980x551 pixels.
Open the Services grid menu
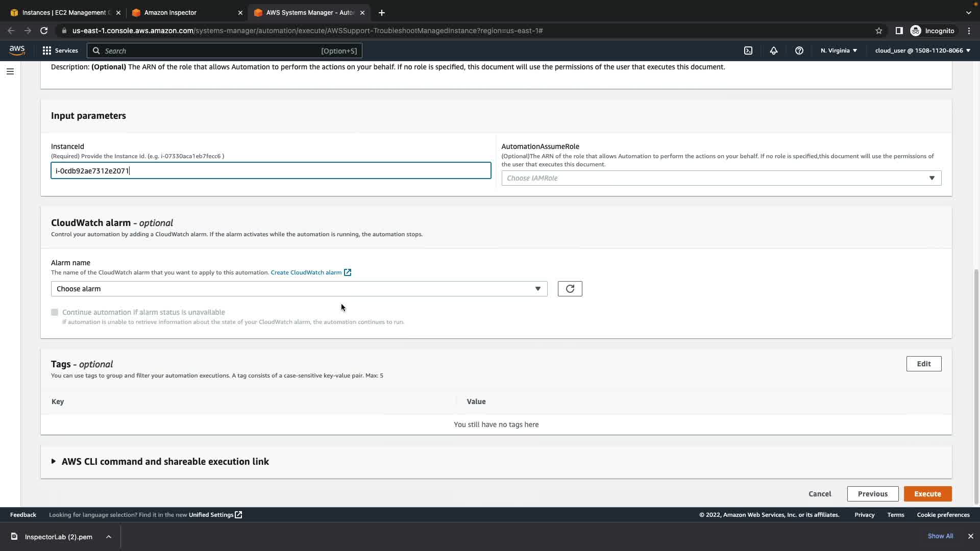tap(60, 51)
